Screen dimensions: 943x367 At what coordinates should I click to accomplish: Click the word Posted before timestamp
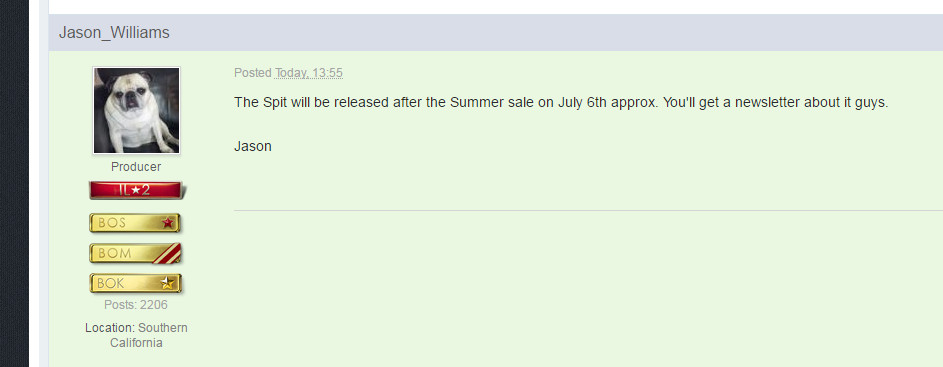click(x=253, y=73)
